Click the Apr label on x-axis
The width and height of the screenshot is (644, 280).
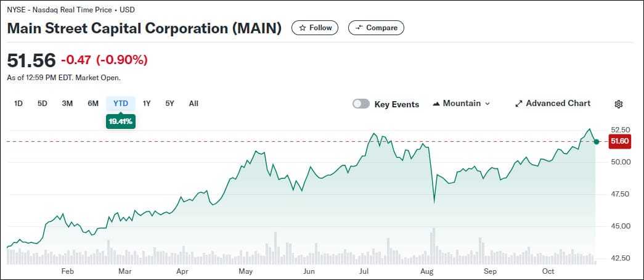click(x=182, y=271)
